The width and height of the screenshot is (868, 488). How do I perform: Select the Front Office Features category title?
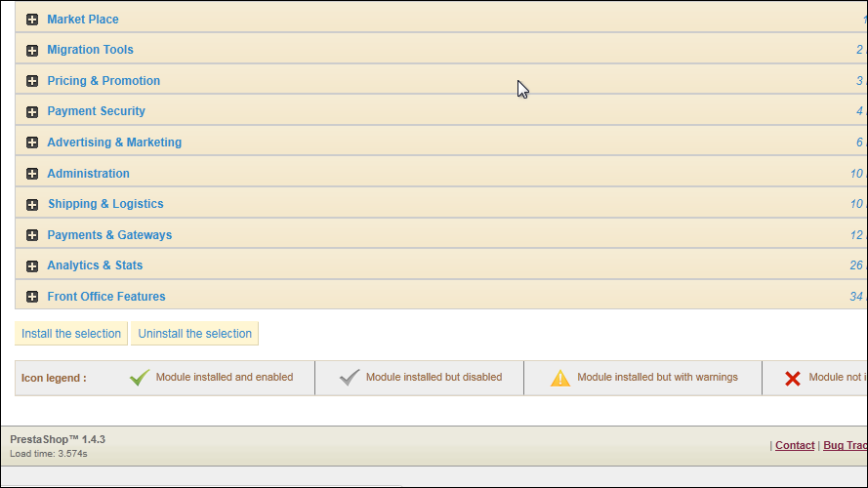[106, 297]
